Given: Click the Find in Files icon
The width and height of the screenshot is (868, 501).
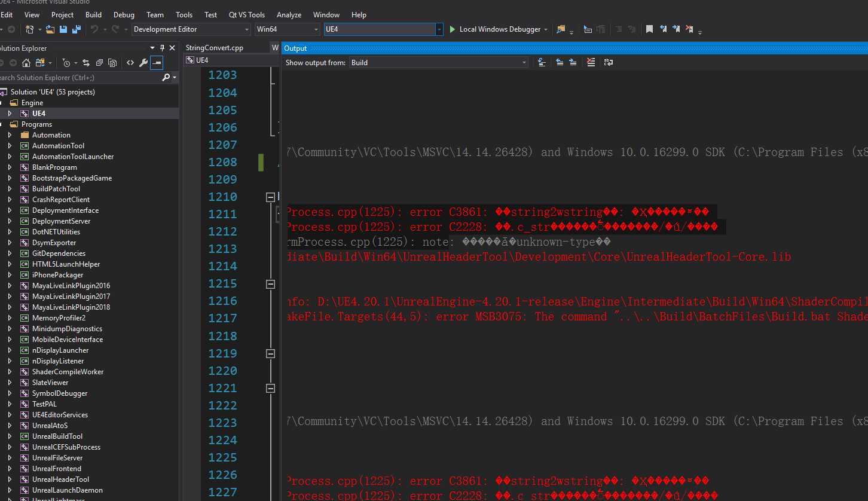Looking at the screenshot, I should (x=560, y=29).
